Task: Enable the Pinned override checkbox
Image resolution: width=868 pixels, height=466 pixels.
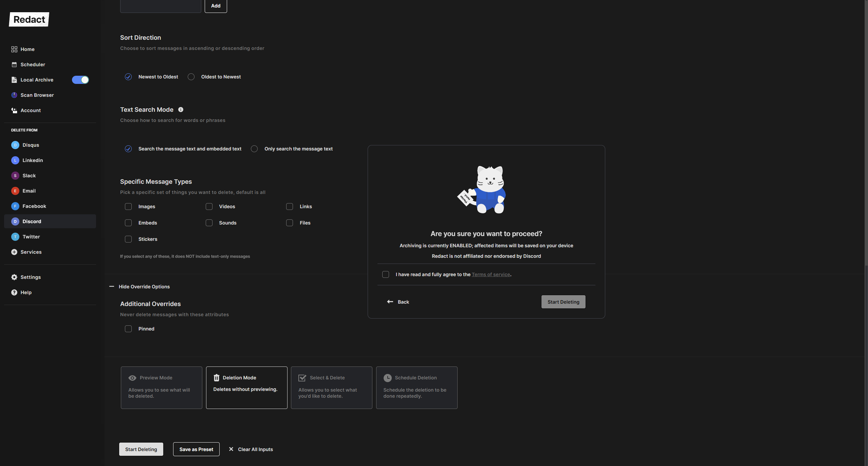Action: (128, 329)
